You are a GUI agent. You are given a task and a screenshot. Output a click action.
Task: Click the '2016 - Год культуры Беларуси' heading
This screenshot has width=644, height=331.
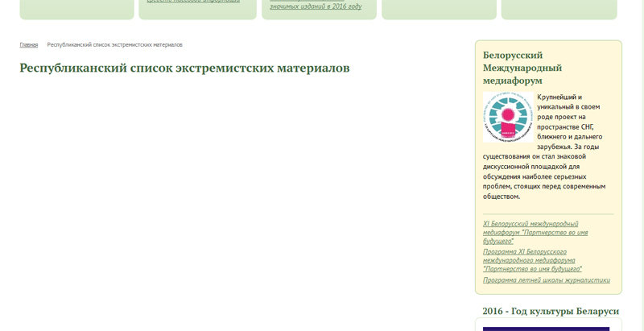coord(551,311)
